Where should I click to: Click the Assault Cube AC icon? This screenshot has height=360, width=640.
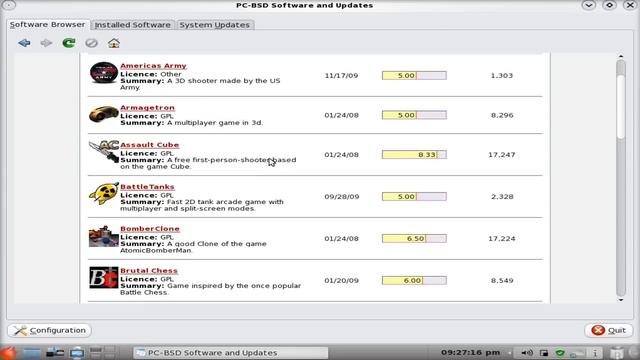coord(104,151)
